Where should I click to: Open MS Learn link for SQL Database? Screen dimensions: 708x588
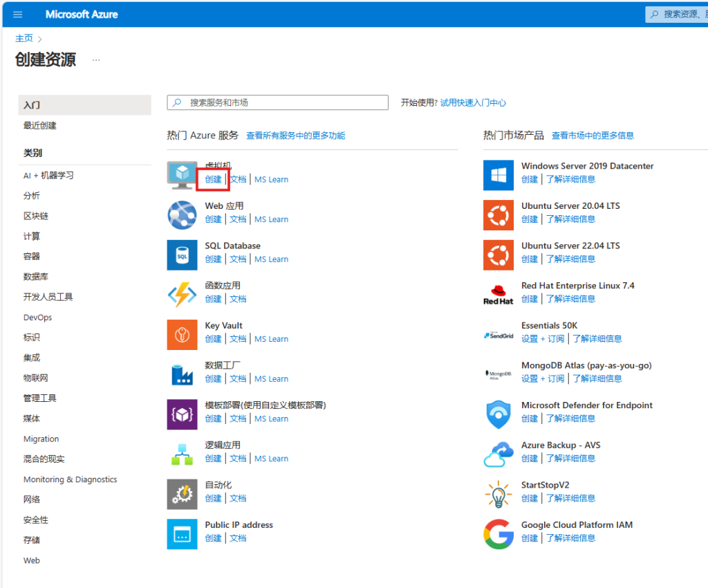click(271, 259)
